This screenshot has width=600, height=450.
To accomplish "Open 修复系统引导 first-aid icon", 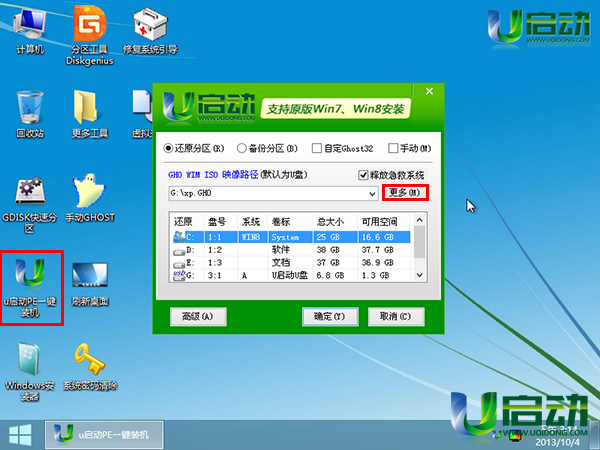I will (x=150, y=33).
